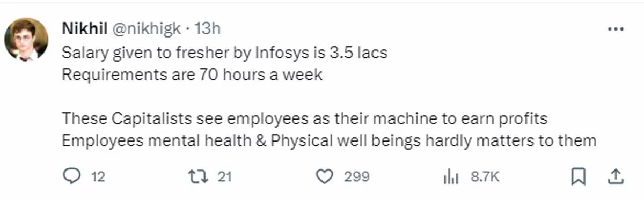
Task: Bookmark this tweet with the bookmark icon
Action: coord(578,176)
